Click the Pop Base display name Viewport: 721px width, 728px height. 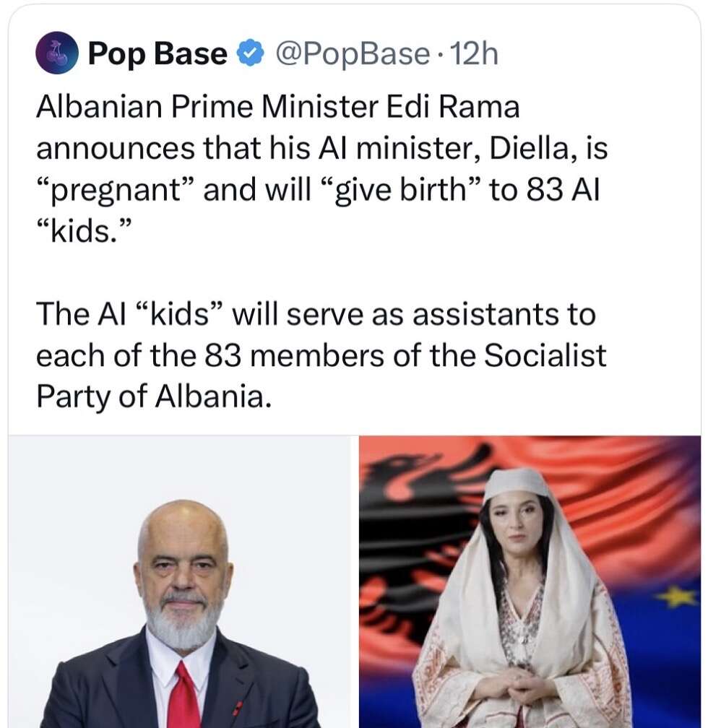pos(157,53)
